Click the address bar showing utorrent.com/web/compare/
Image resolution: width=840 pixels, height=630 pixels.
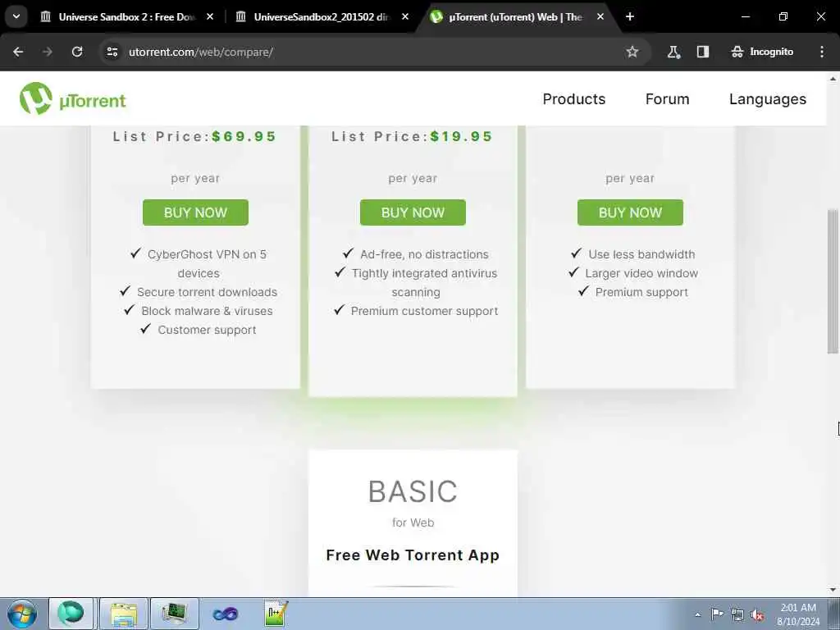click(x=375, y=52)
